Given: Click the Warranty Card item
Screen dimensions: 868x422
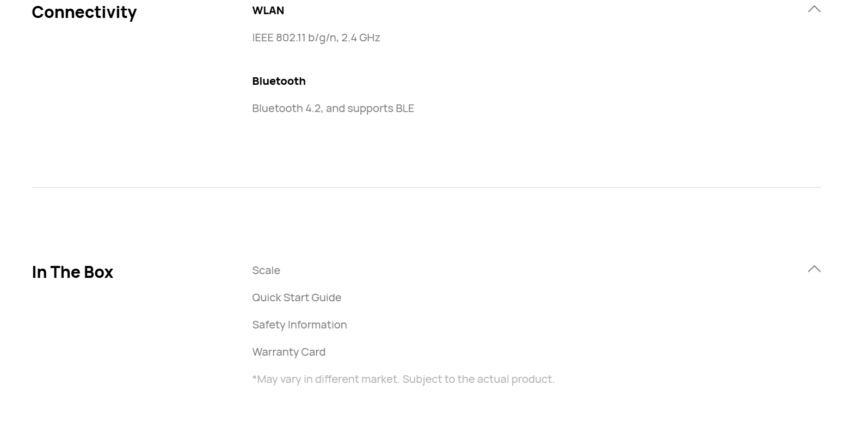Looking at the screenshot, I should pyautogui.click(x=289, y=352).
